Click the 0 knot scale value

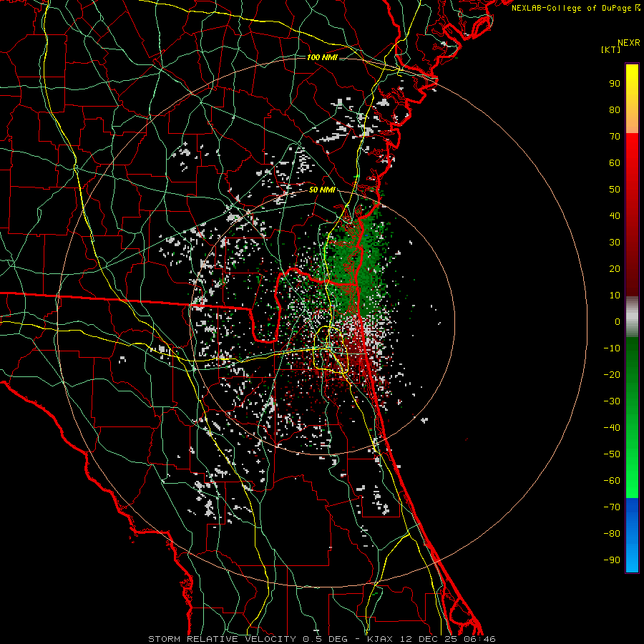click(618, 322)
